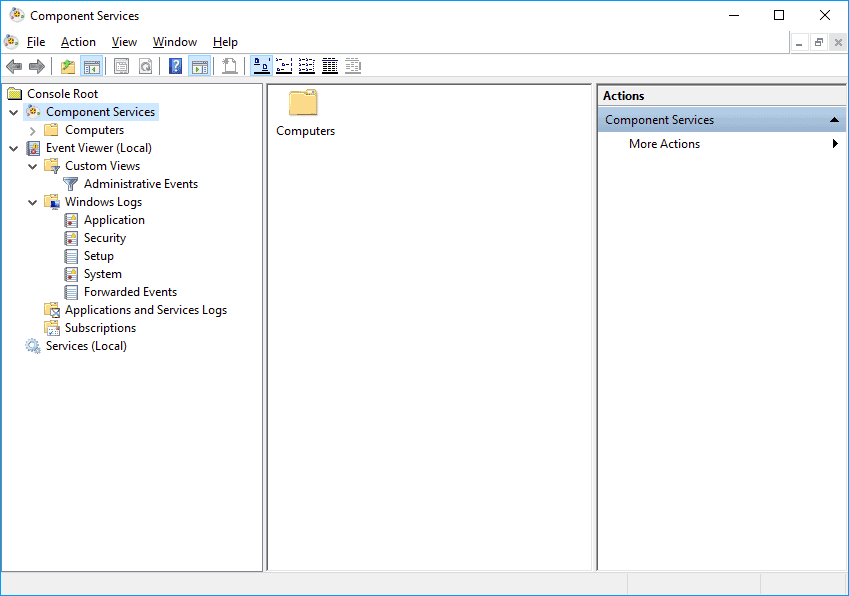Collapse the Event Viewer (Local) node
This screenshot has width=849, height=596.
pyautogui.click(x=14, y=148)
